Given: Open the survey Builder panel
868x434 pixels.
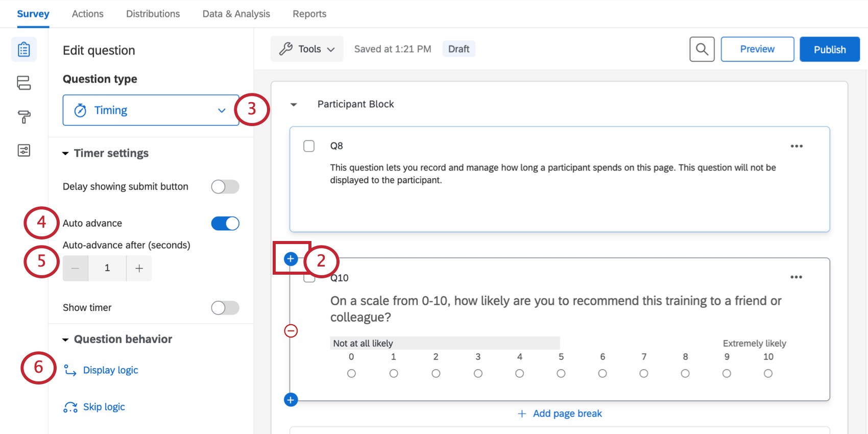Looking at the screenshot, I should [23, 49].
